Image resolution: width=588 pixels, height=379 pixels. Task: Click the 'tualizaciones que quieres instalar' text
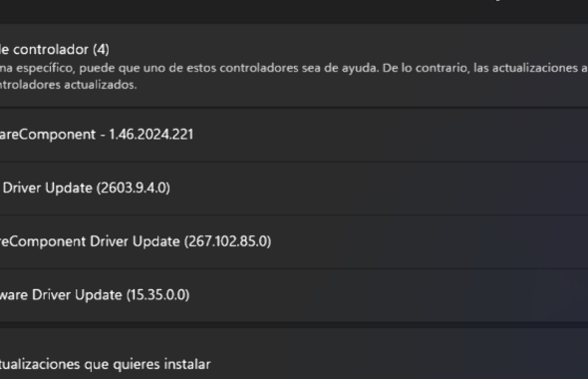click(x=105, y=364)
